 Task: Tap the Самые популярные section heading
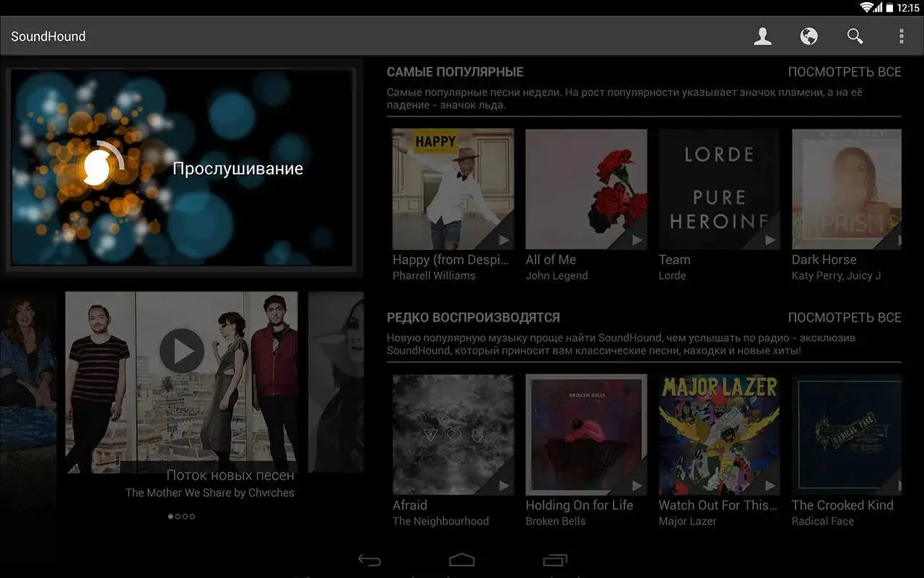tap(455, 72)
